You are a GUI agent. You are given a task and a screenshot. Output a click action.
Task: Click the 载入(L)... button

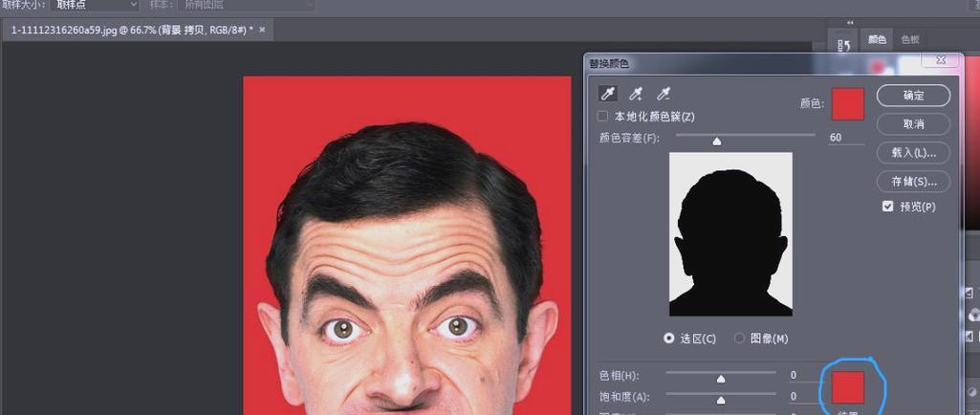(x=913, y=152)
